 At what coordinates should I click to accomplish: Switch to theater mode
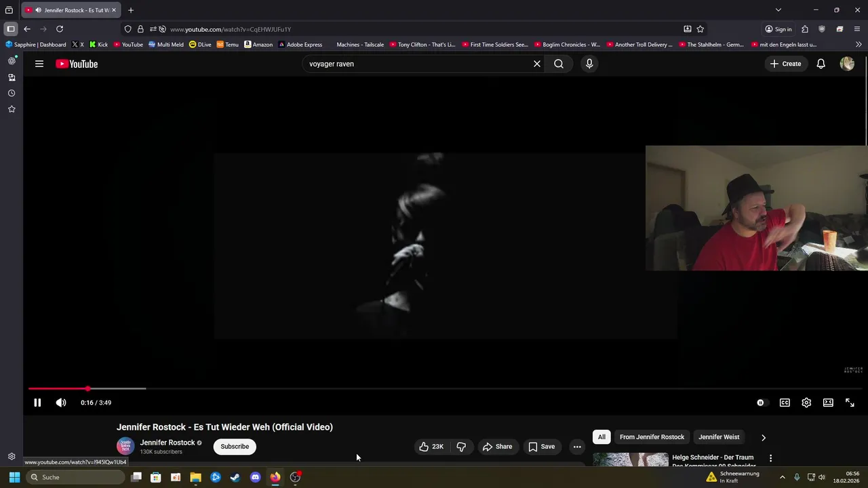[828, 403]
